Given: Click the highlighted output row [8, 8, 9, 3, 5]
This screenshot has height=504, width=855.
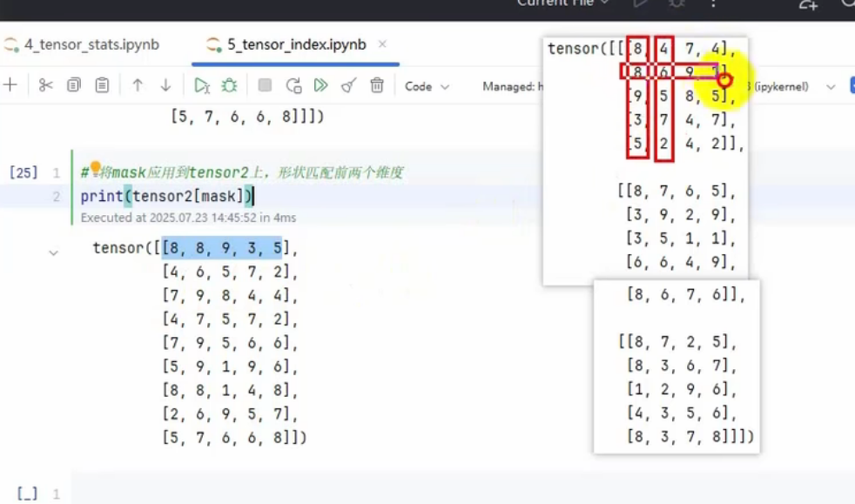Looking at the screenshot, I should tap(222, 248).
